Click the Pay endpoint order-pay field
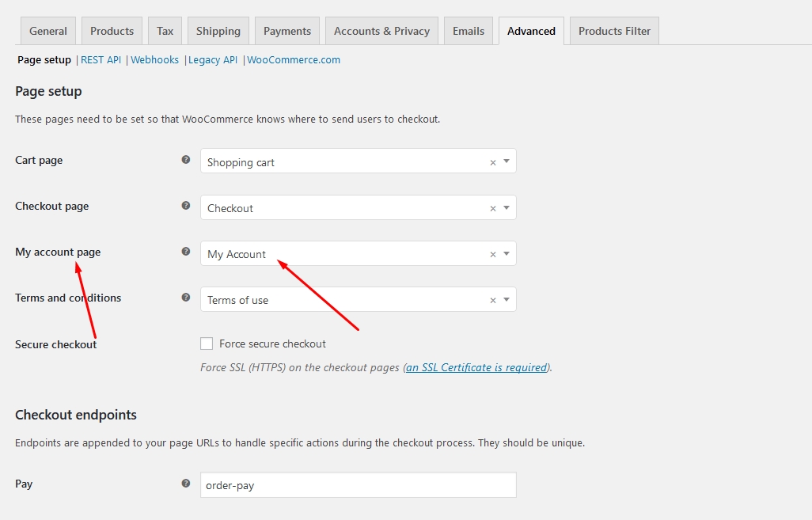This screenshot has height=520, width=812. pyautogui.click(x=358, y=485)
